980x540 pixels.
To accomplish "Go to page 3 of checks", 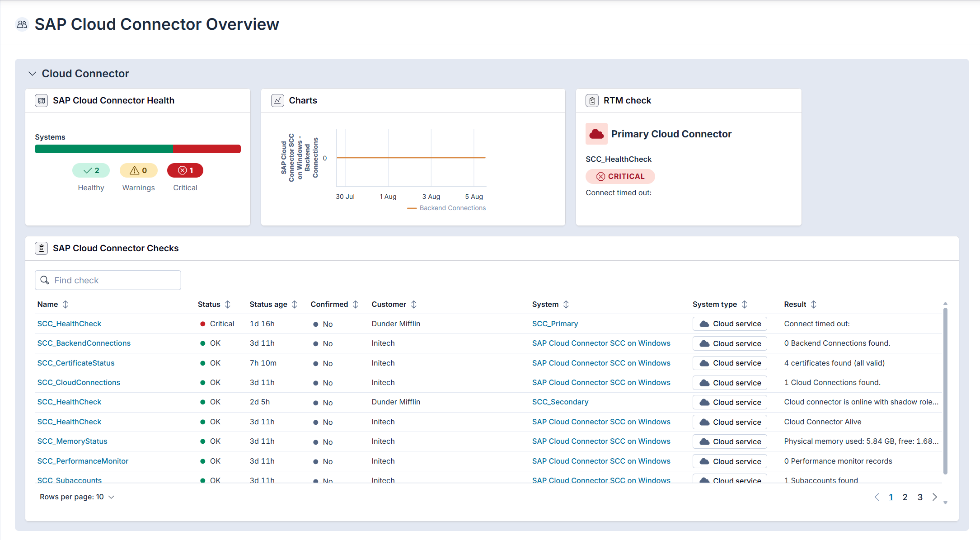I will 920,497.
